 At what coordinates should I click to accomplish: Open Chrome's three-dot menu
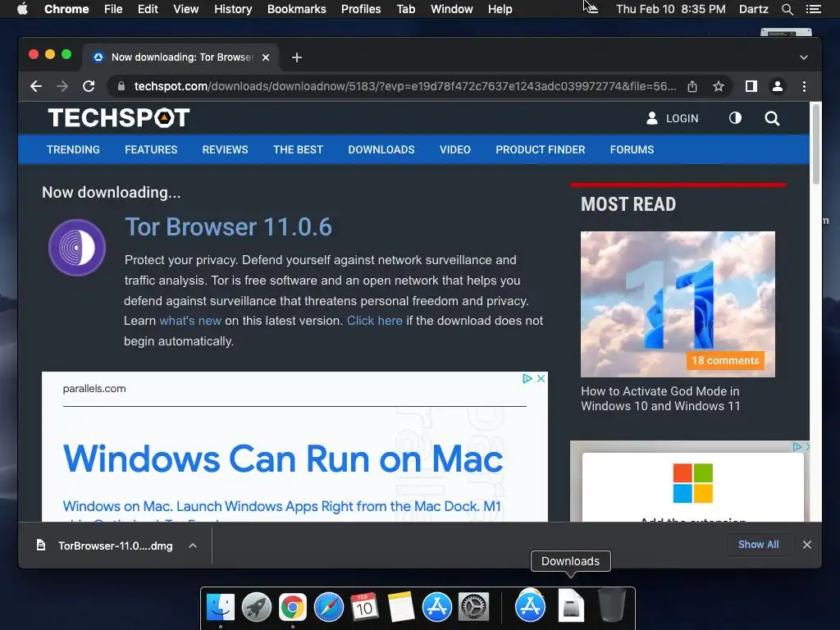click(804, 86)
